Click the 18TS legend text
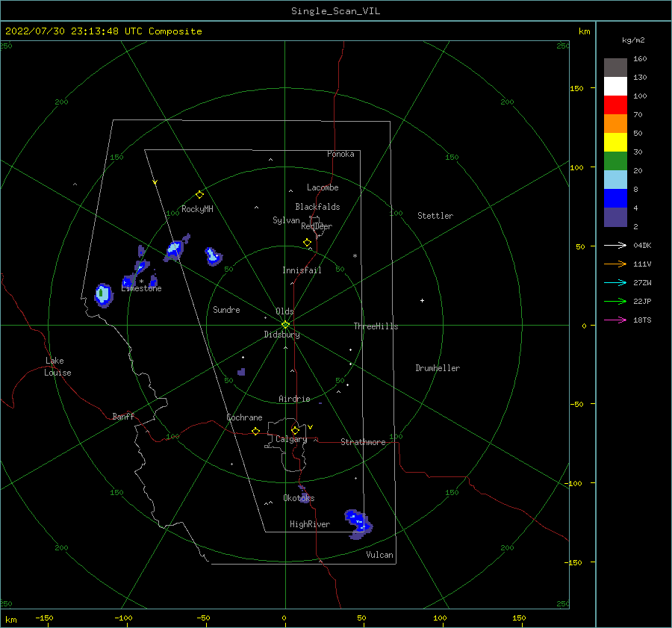This screenshot has width=672, height=628. point(642,320)
